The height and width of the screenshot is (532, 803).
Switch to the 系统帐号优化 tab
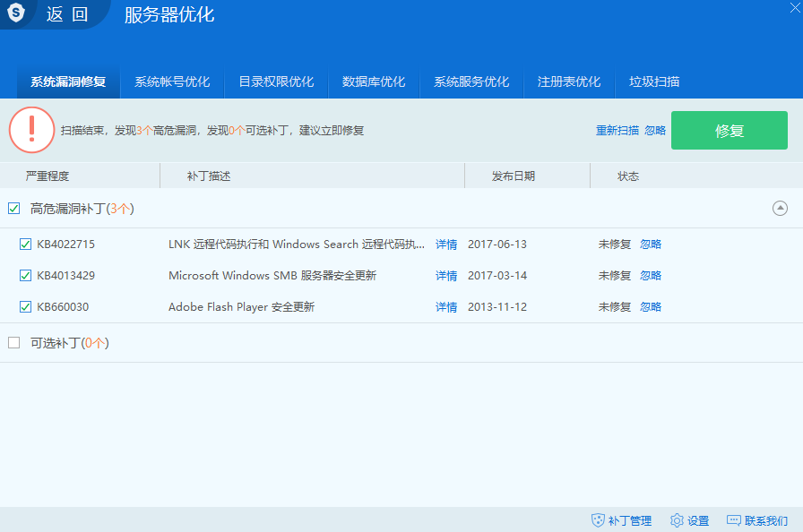172,82
